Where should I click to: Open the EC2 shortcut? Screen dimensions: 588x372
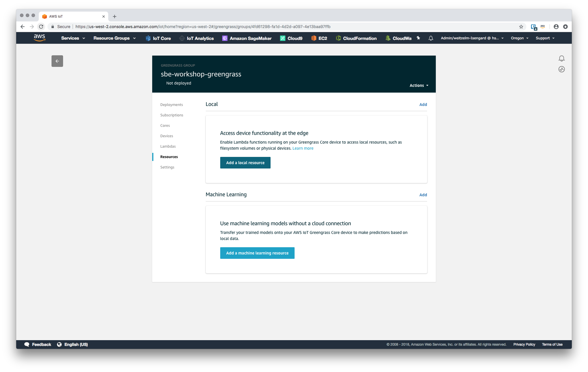[319, 38]
